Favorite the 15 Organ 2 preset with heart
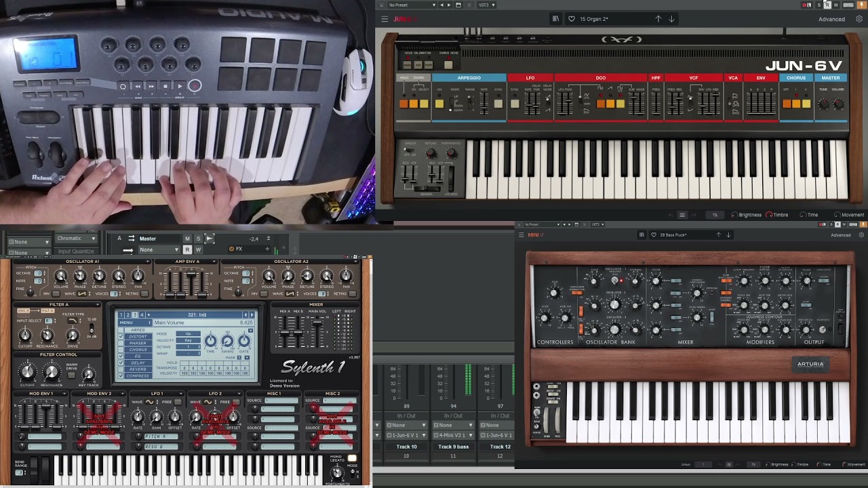This screenshot has height=488, width=868. pyautogui.click(x=572, y=19)
